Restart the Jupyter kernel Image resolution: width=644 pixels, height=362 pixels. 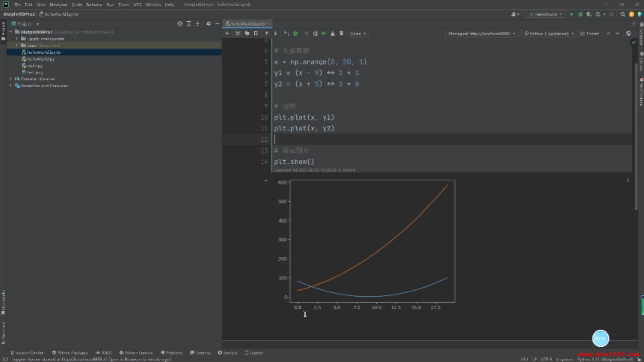315,33
